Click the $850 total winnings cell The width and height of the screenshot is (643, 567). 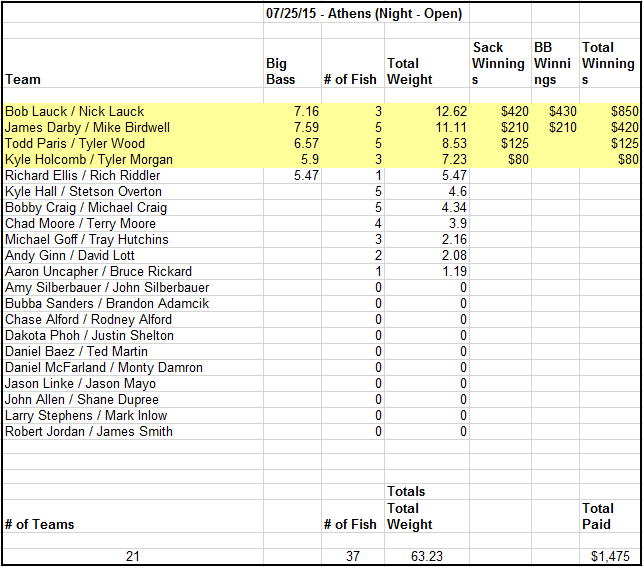[625, 111]
